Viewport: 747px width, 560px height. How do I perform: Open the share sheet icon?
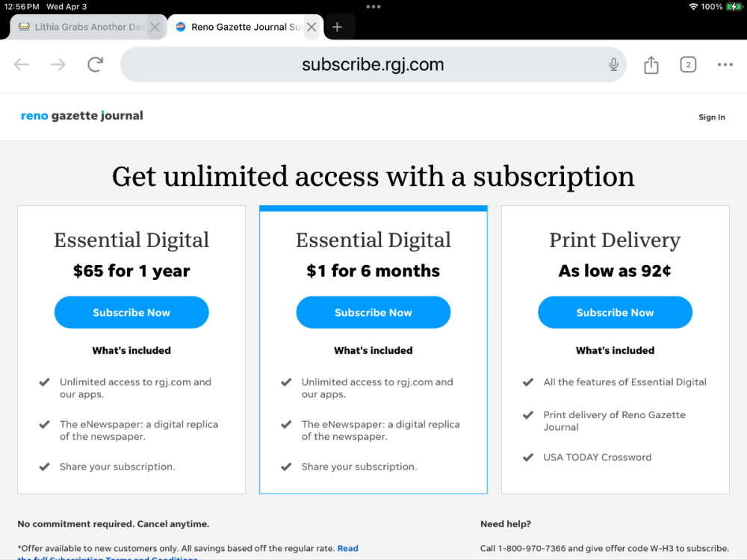tap(651, 65)
